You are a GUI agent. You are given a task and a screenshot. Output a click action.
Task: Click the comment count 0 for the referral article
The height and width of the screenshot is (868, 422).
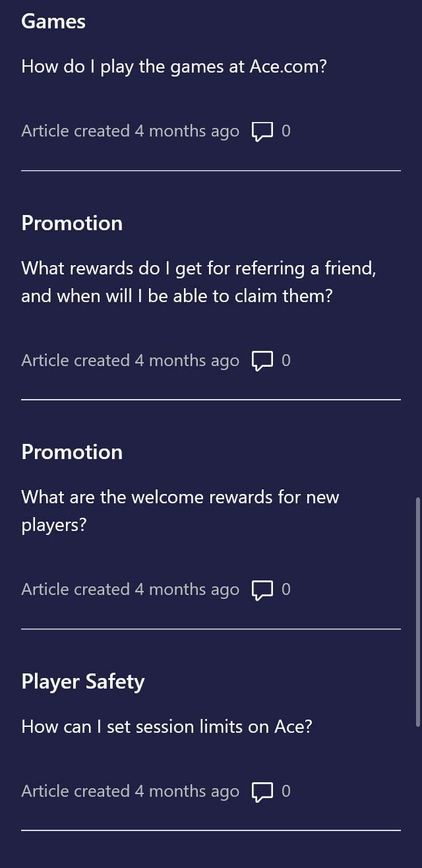coord(286,361)
